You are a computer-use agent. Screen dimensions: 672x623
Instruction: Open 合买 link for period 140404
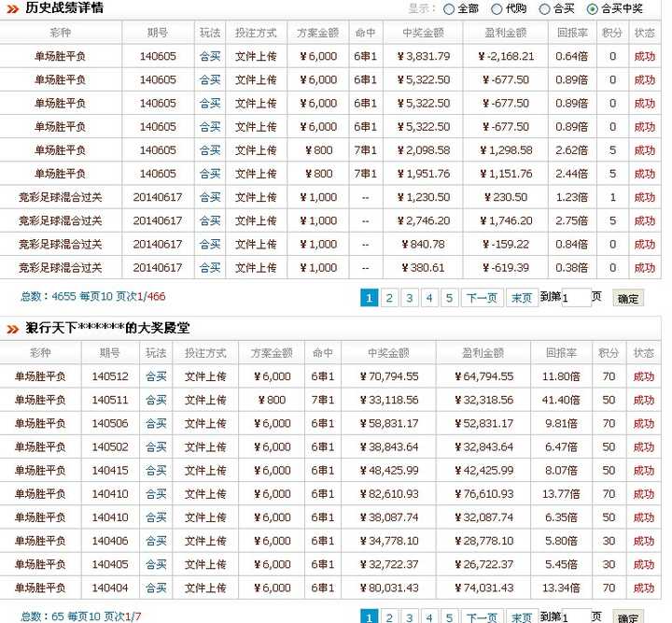tap(156, 588)
